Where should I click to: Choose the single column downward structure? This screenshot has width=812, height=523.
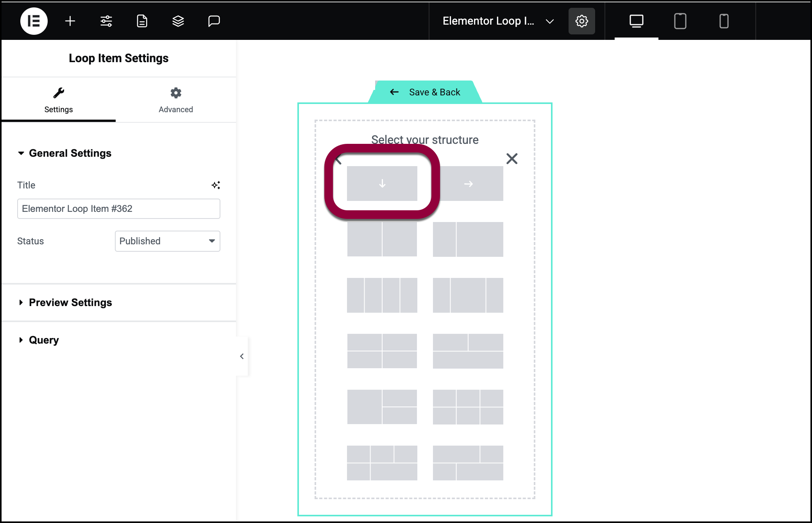tap(382, 184)
